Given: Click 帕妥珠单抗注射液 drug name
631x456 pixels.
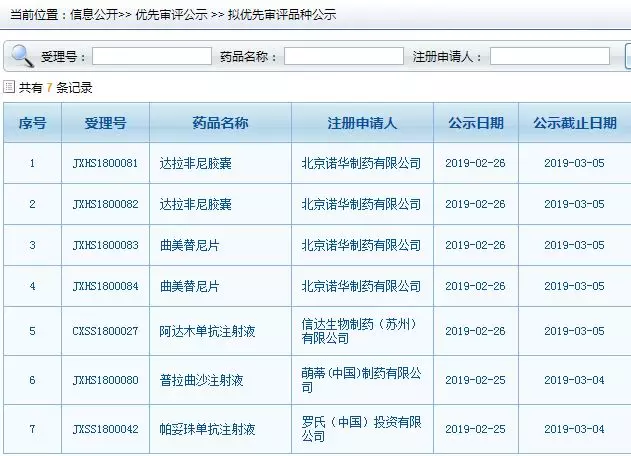Looking at the screenshot, I should [x=207, y=429].
